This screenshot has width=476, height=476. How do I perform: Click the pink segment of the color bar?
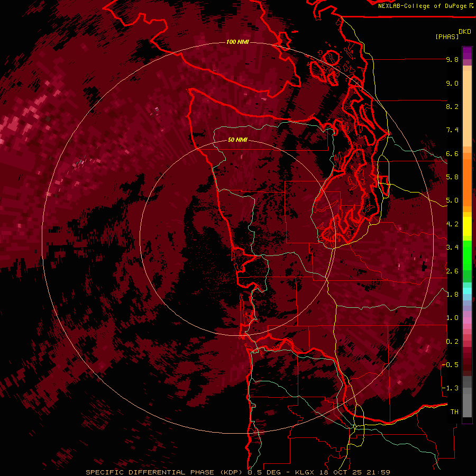[467, 321]
